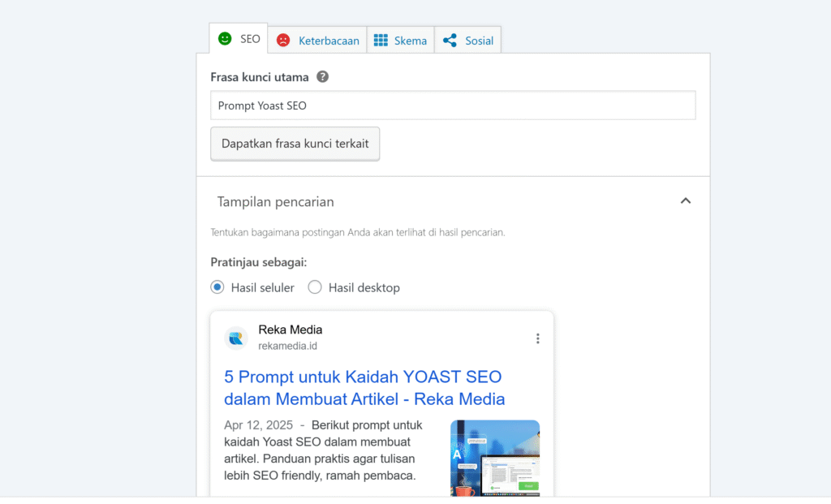831x504 pixels.
Task: Click the share icon beside Sosial
Action: pyautogui.click(x=450, y=40)
